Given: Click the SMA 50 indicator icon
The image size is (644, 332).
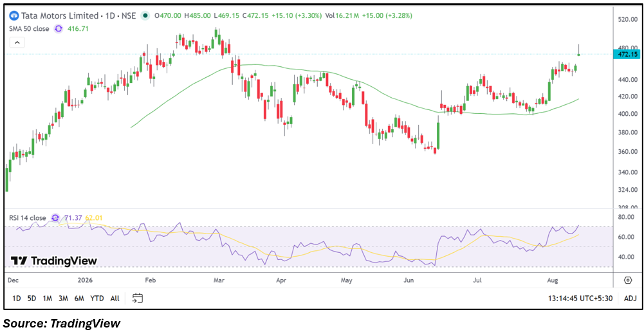Looking at the screenshot, I should tap(59, 29).
